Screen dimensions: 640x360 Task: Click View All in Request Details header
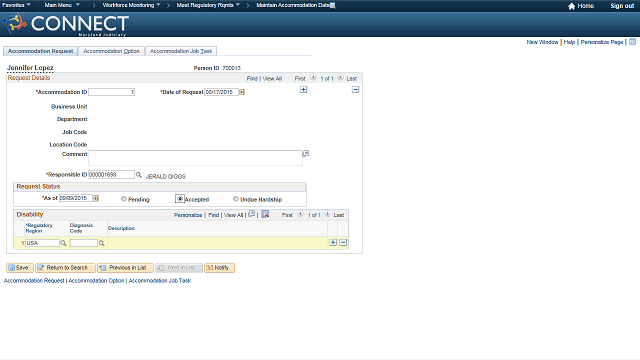(x=272, y=78)
